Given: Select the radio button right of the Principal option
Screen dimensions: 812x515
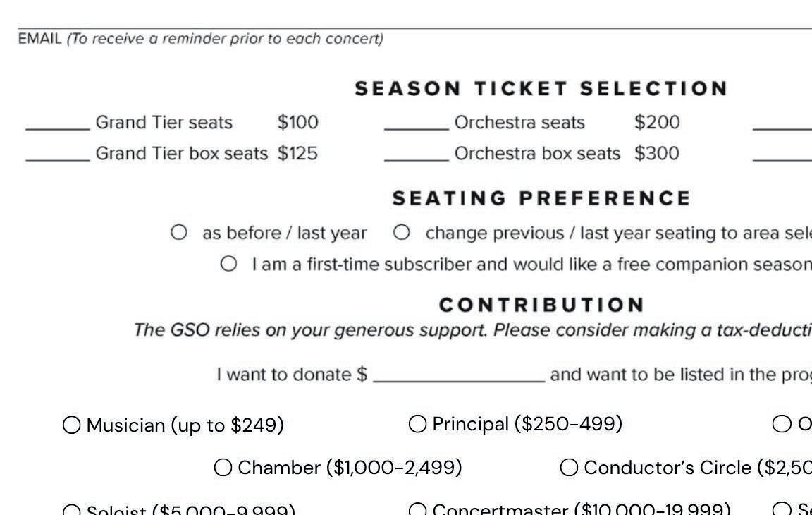Looking at the screenshot, I should pos(782,424).
